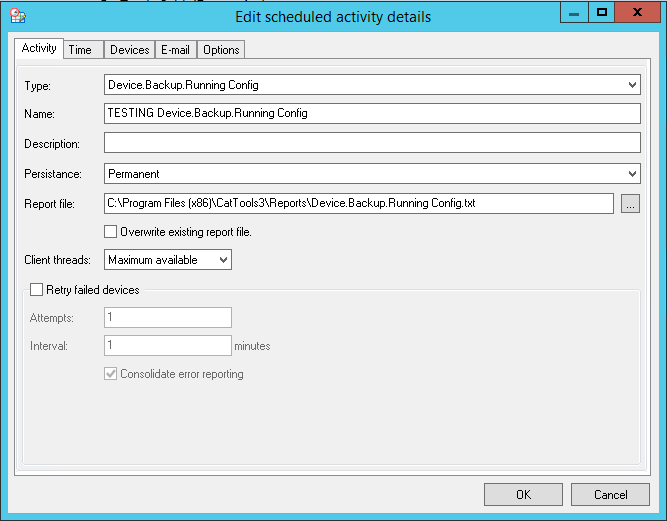Image resolution: width=667 pixels, height=521 pixels.
Task: Click the Client threads label
Action: coord(57,260)
